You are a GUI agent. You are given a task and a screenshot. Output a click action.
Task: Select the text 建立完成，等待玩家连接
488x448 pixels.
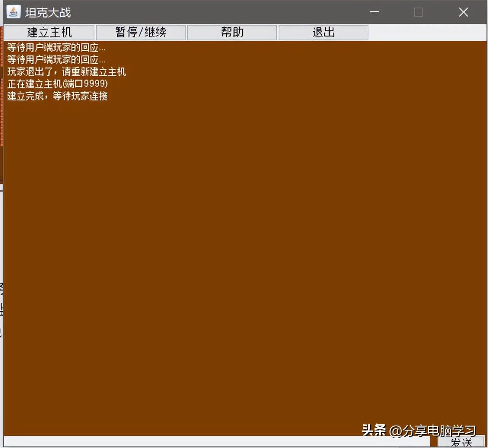[57, 96]
